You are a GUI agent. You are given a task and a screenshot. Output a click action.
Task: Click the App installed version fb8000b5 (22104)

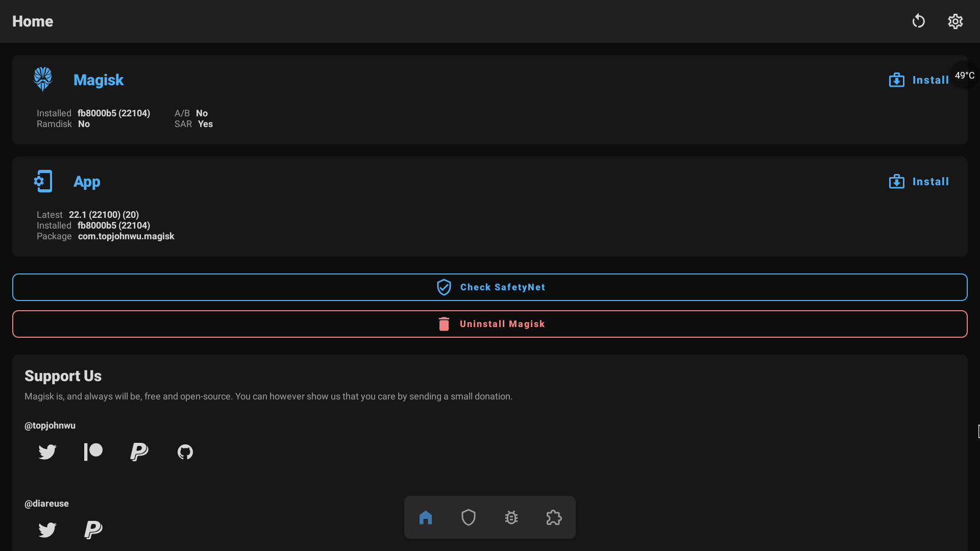[x=114, y=226]
